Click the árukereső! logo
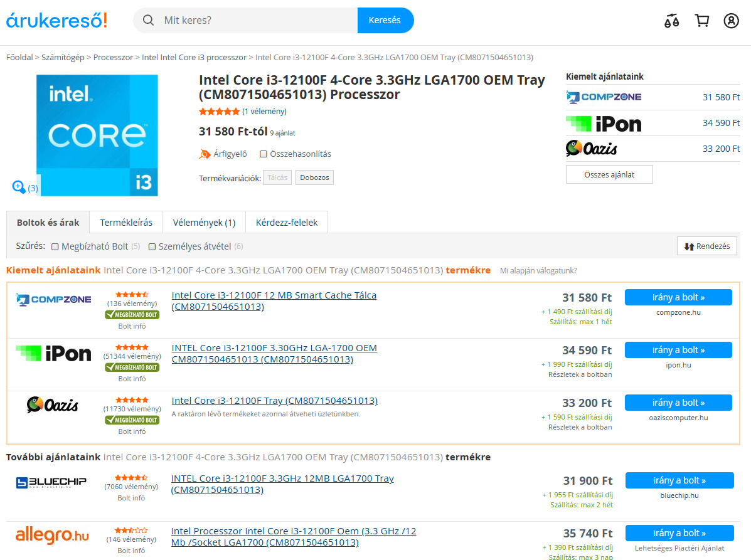Image resolution: width=751 pixels, height=560 pixels. [x=56, y=20]
